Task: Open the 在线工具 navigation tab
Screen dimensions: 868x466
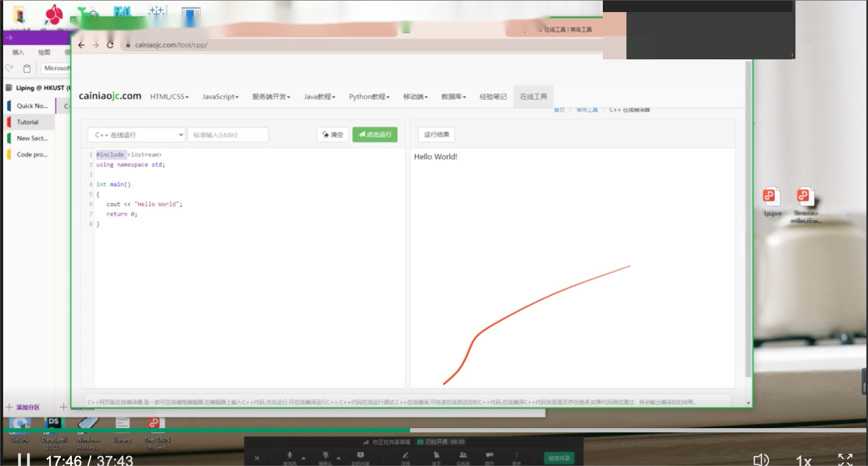Action: (x=534, y=97)
